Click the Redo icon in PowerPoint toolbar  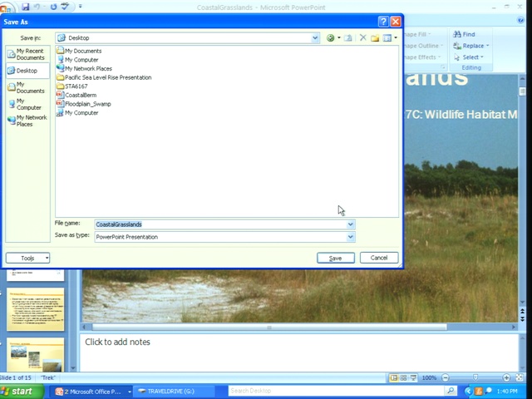[53, 6]
